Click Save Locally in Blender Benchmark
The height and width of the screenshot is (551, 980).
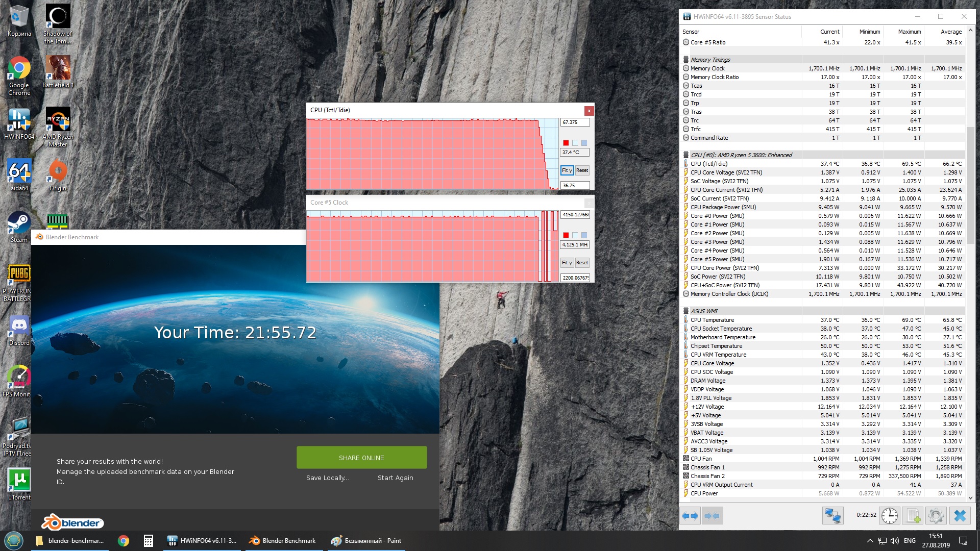pos(328,478)
